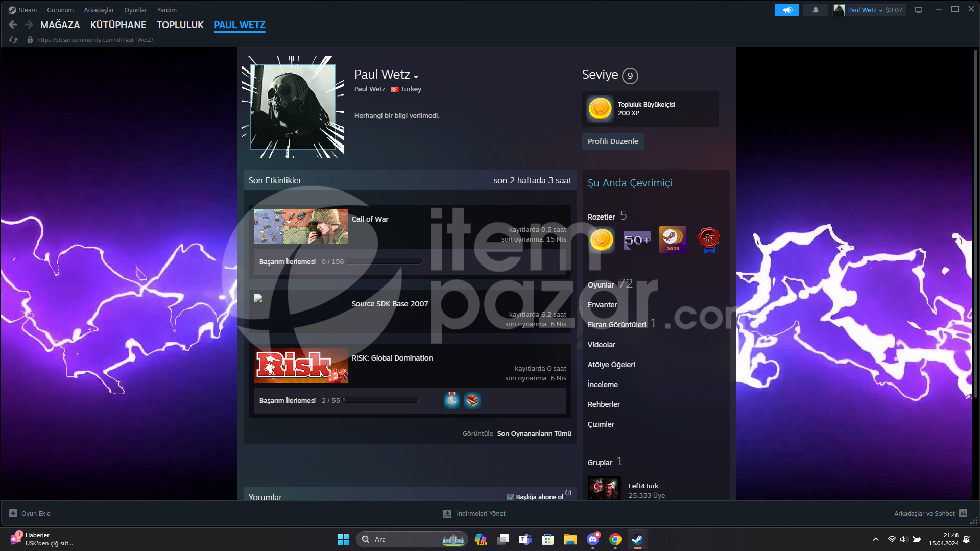This screenshot has width=980, height=551.
Task: Go to the MAĞAZA tab
Action: [60, 25]
